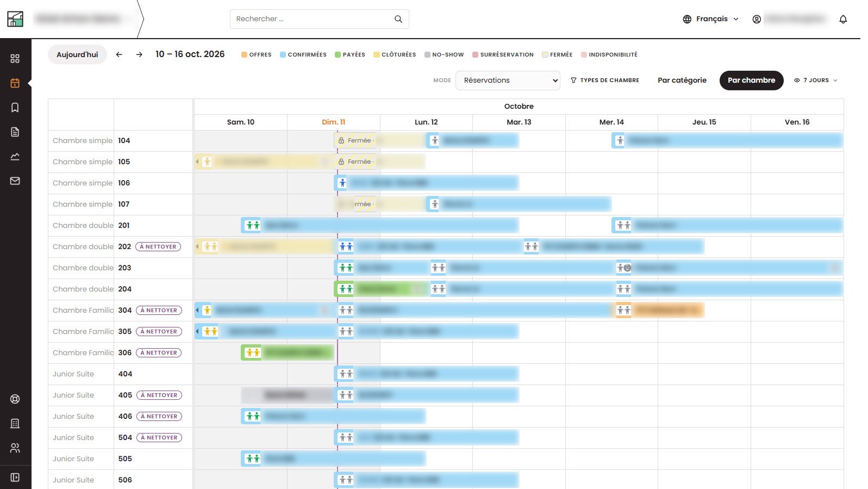868x489 pixels.
Task: Toggle the Offres legend filter
Action: [257, 55]
